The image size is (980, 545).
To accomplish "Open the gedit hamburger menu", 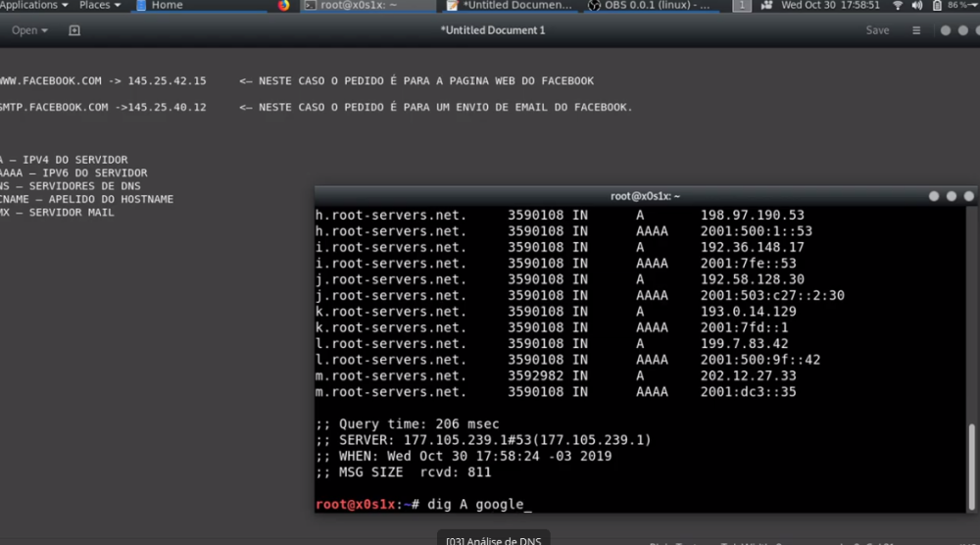I will click(x=916, y=30).
